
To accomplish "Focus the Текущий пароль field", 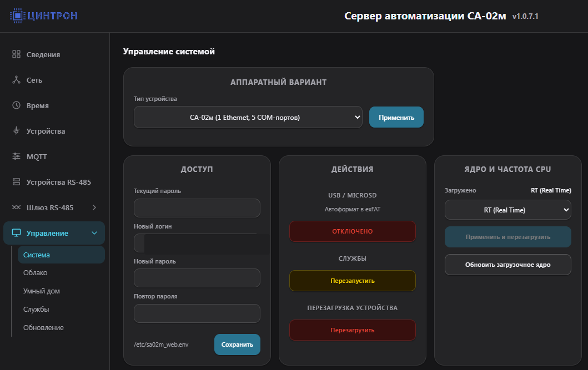I will tap(197, 208).
